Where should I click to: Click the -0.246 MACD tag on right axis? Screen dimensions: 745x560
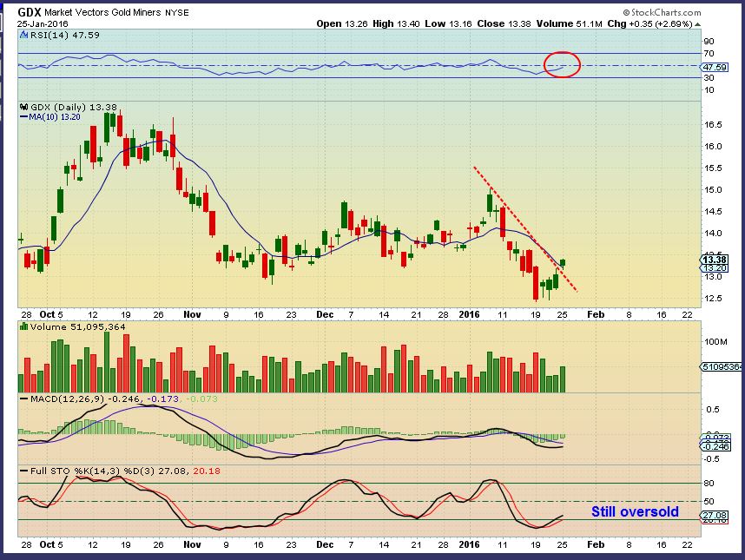(x=716, y=447)
